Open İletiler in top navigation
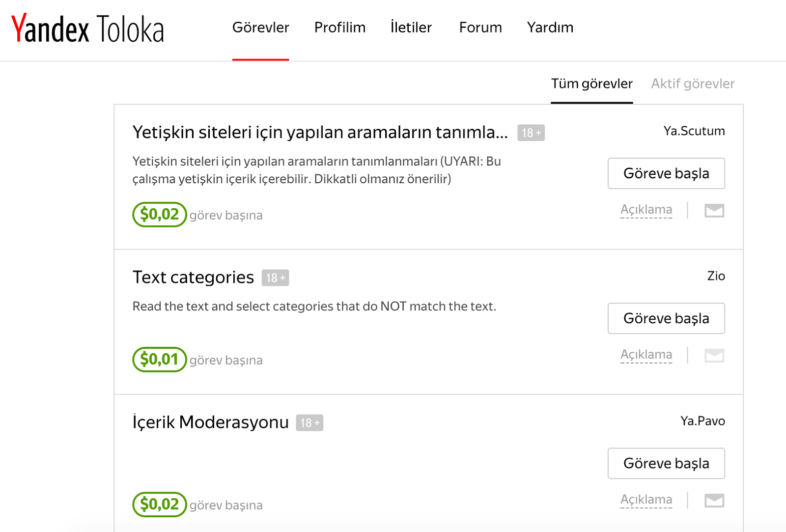 411,28
